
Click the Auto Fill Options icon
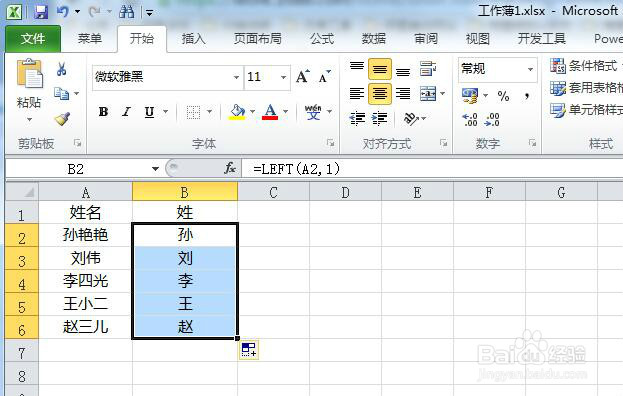pyautogui.click(x=249, y=350)
